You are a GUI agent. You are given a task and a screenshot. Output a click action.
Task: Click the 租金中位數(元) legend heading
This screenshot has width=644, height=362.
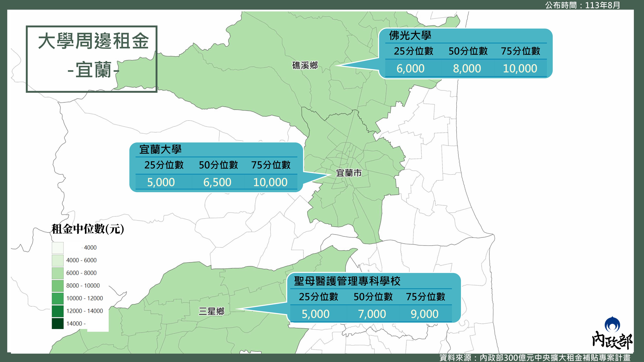pyautogui.click(x=87, y=229)
